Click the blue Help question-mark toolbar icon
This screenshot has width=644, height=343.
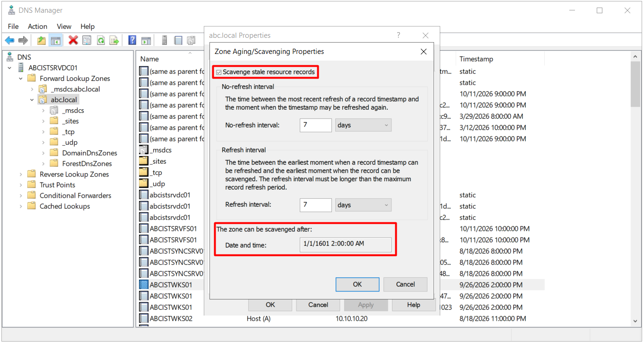pyautogui.click(x=132, y=40)
